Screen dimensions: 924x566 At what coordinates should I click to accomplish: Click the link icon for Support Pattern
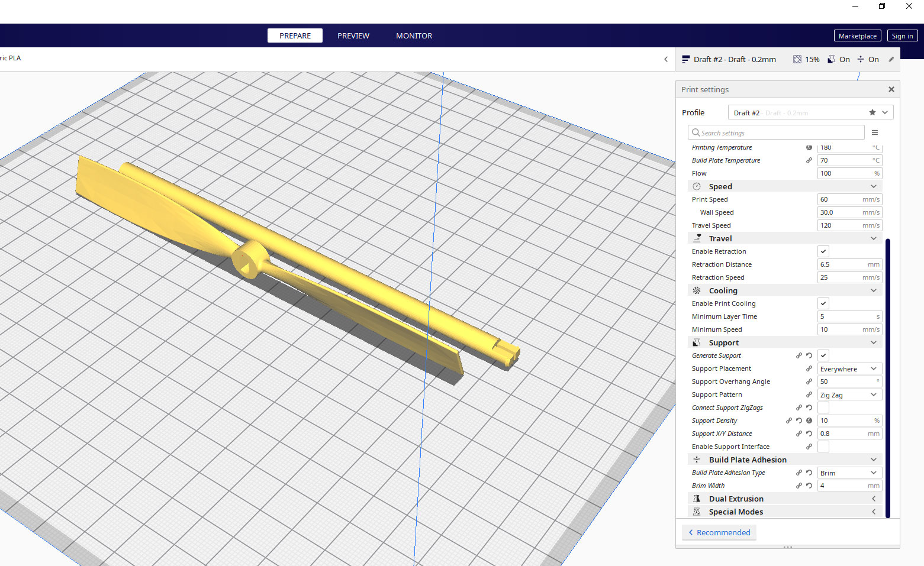tap(809, 394)
